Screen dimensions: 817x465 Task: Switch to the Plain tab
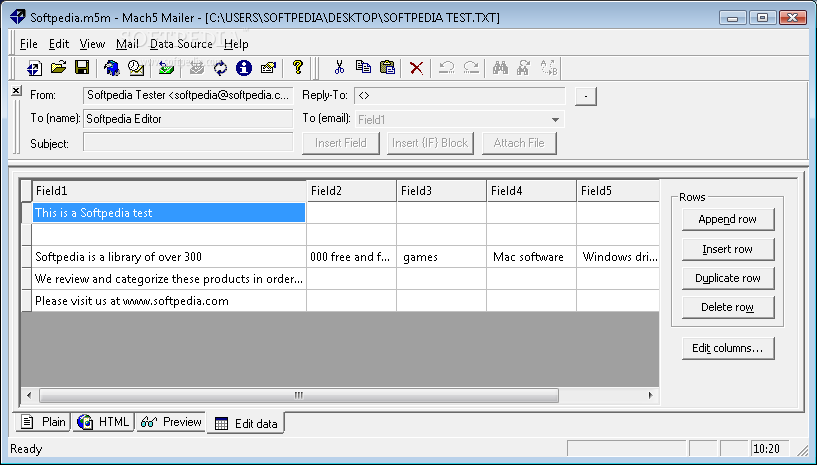click(43, 422)
